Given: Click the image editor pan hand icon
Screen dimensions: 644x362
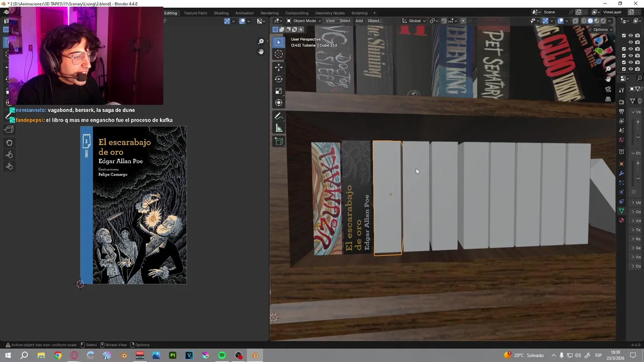Looking at the screenshot, I should [261, 52].
